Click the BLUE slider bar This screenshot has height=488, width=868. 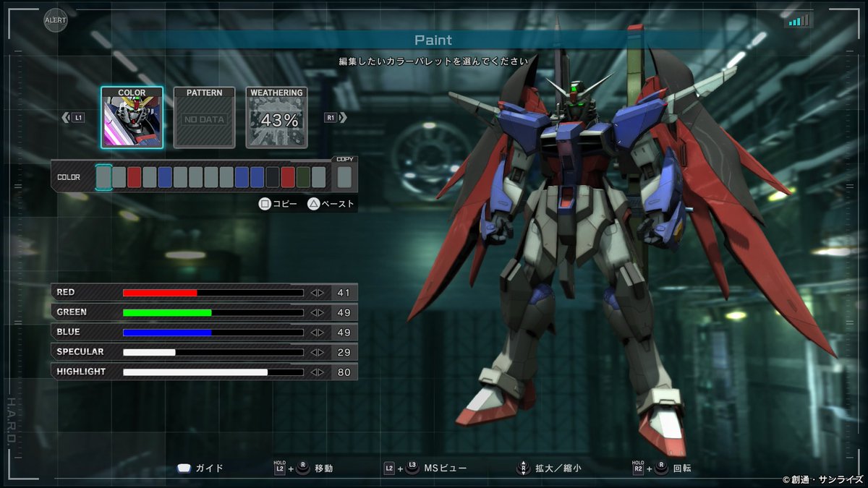(213, 333)
